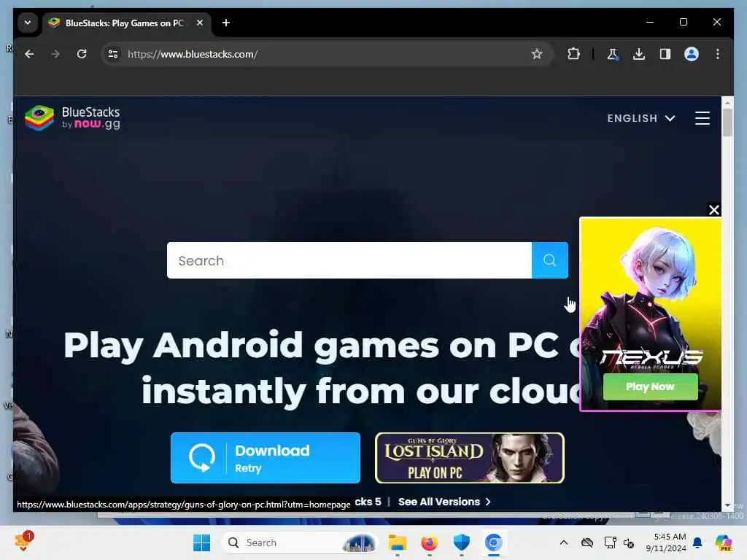
Task: Open the See All Versions link
Action: [x=444, y=502]
